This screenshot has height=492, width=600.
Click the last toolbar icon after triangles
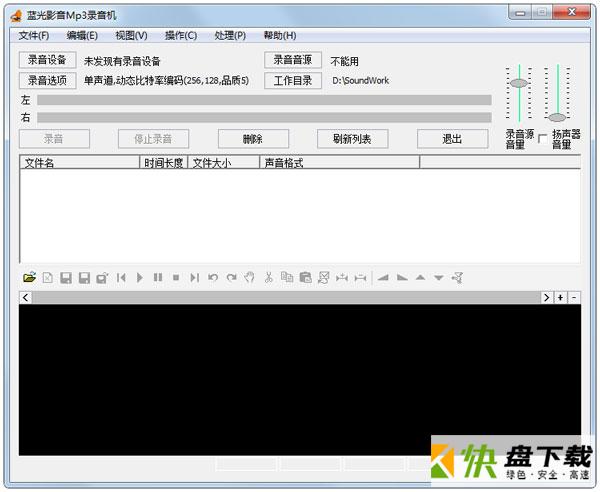[x=457, y=277]
